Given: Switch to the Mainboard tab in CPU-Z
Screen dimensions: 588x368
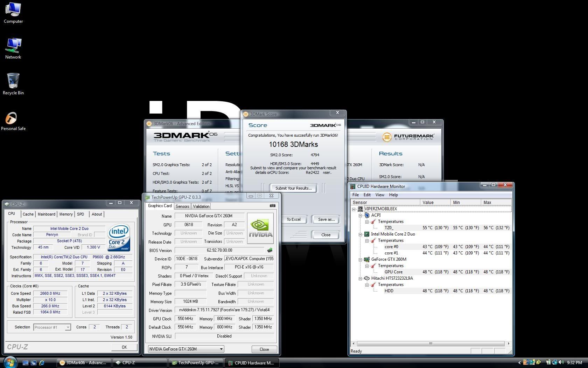Looking at the screenshot, I should point(46,214).
